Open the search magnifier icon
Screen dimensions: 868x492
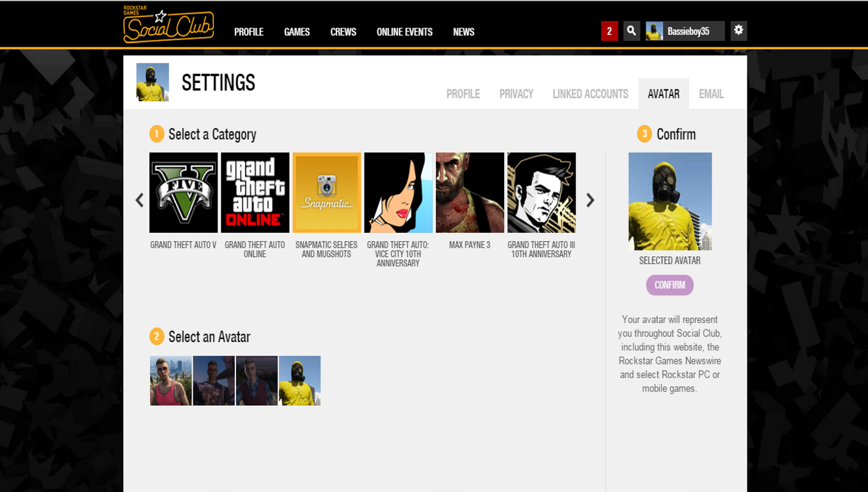pyautogui.click(x=631, y=31)
